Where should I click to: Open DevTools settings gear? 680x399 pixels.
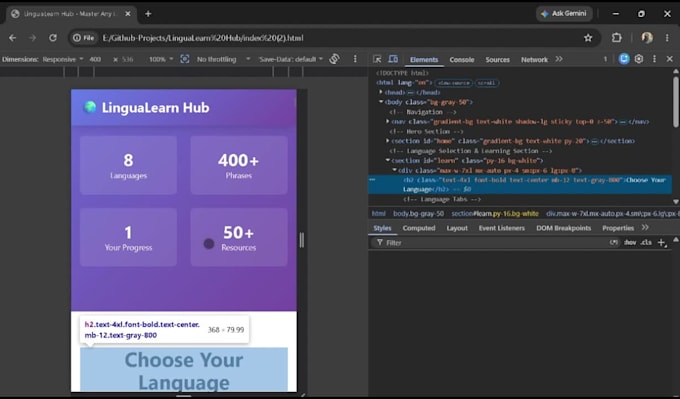coord(639,59)
